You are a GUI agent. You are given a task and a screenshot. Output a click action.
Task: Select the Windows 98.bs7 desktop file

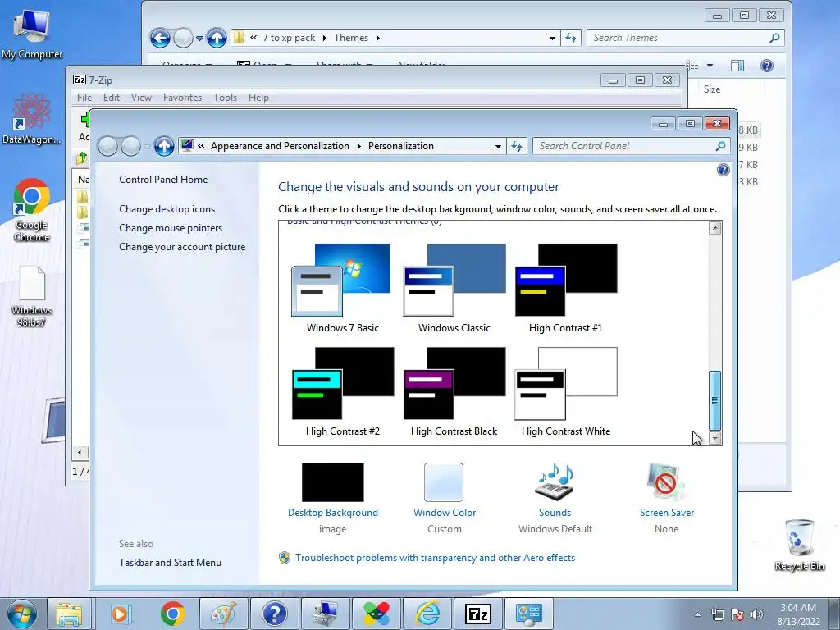point(31,296)
